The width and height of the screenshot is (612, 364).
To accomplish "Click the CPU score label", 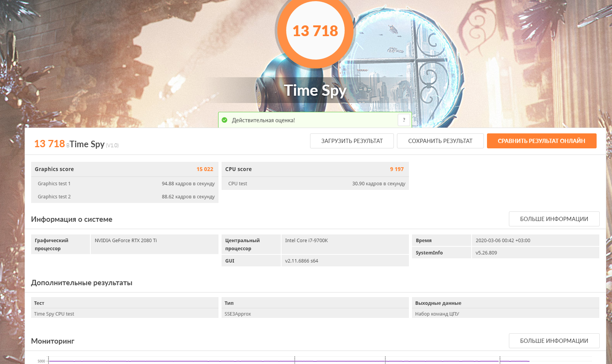I will click(x=238, y=169).
